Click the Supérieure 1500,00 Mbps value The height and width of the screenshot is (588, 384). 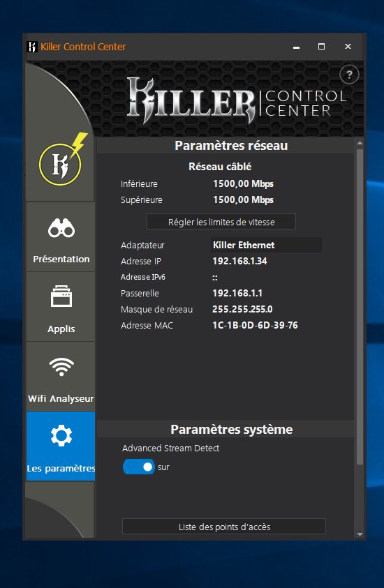click(243, 199)
